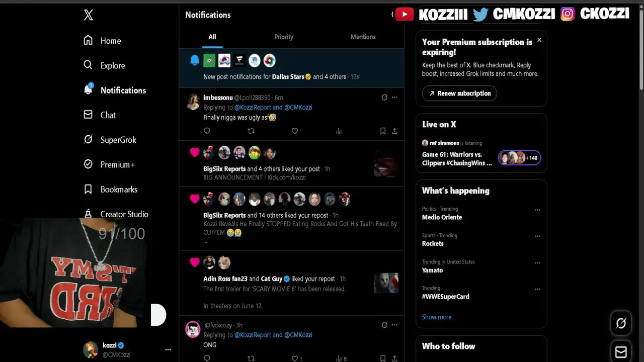644x362 pixels.
Task: Open more options for Rockets trend
Action: pos(537,236)
